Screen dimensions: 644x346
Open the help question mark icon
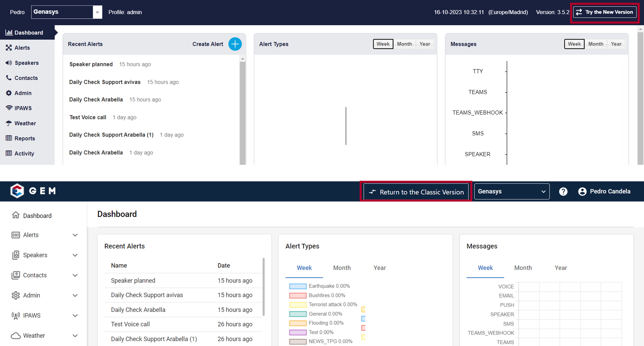563,192
